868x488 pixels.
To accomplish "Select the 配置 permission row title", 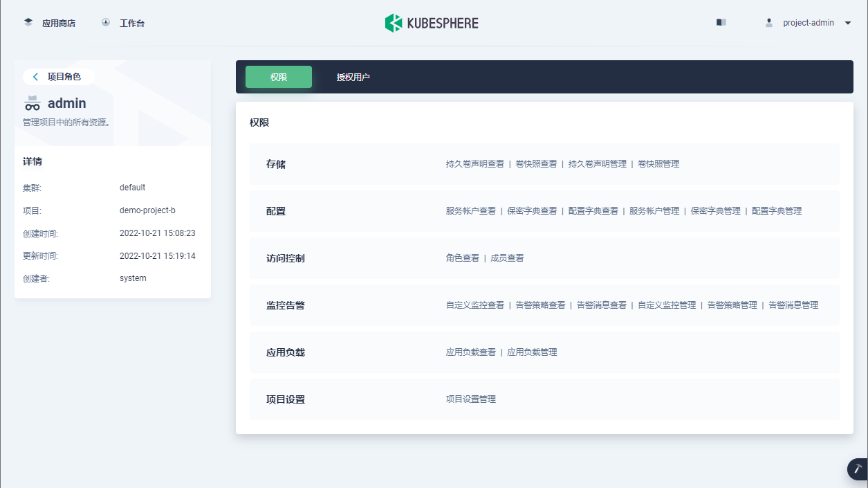I will 276,211.
